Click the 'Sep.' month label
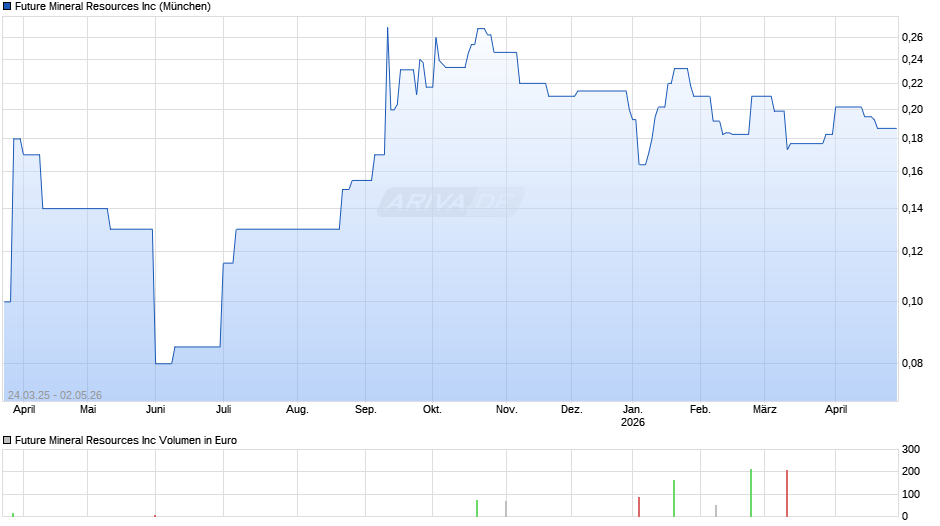Screen dimensions: 940x526 [x=366, y=409]
